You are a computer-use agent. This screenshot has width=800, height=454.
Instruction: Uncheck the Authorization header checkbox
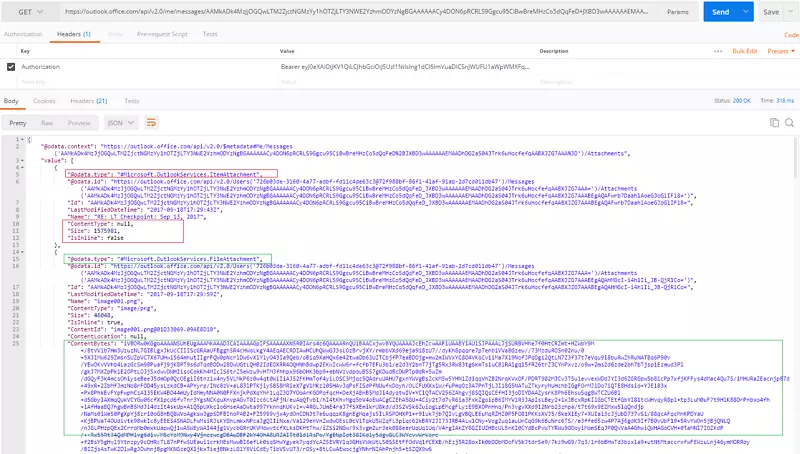coord(10,68)
